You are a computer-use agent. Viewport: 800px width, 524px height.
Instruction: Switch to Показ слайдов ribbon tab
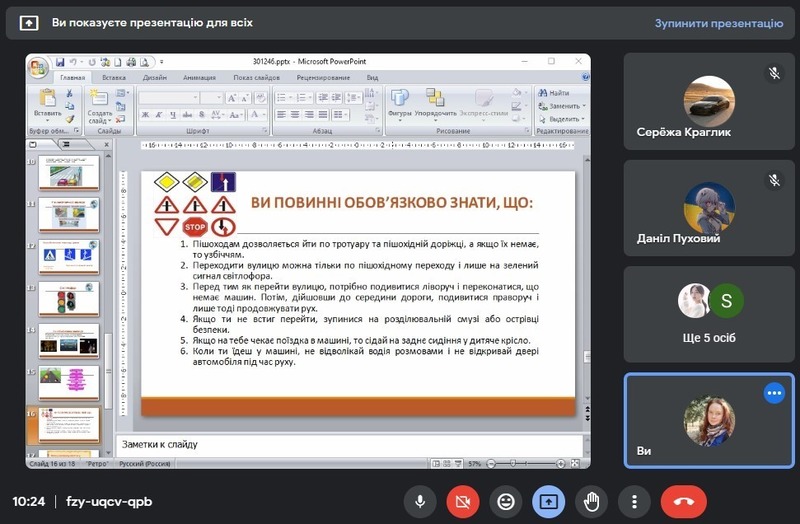[x=257, y=77]
